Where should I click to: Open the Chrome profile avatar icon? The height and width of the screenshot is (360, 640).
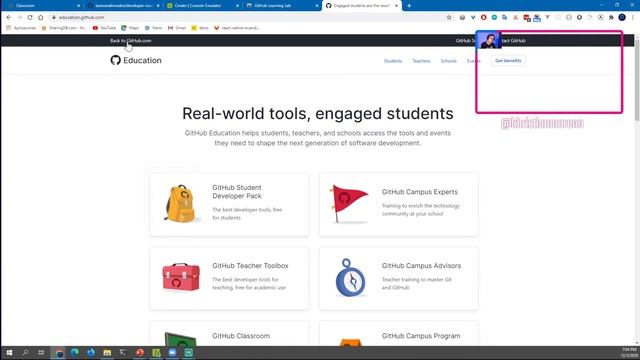[x=622, y=17]
